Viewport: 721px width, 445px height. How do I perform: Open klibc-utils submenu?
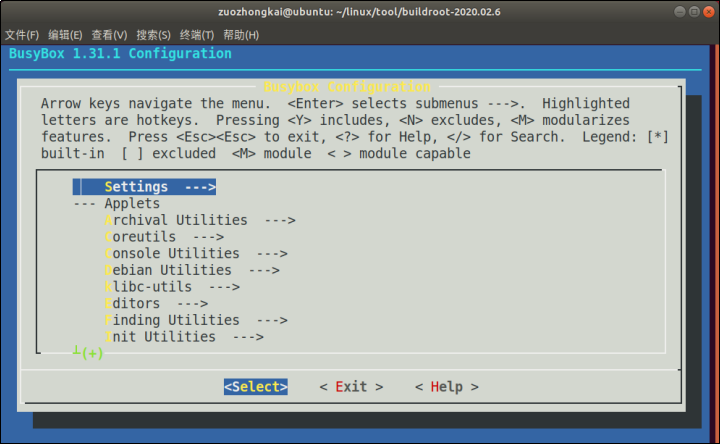(172, 287)
